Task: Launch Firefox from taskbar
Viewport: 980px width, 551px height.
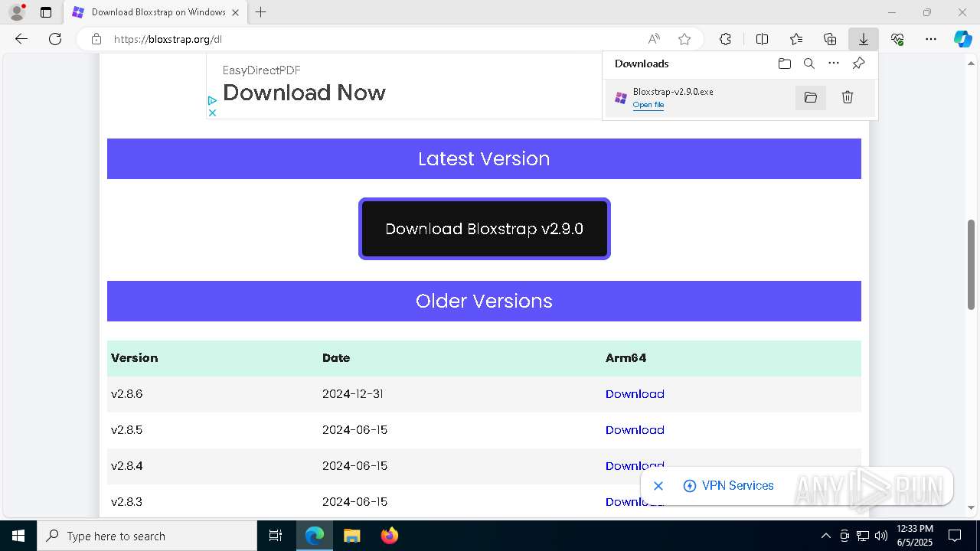Action: 390,536
